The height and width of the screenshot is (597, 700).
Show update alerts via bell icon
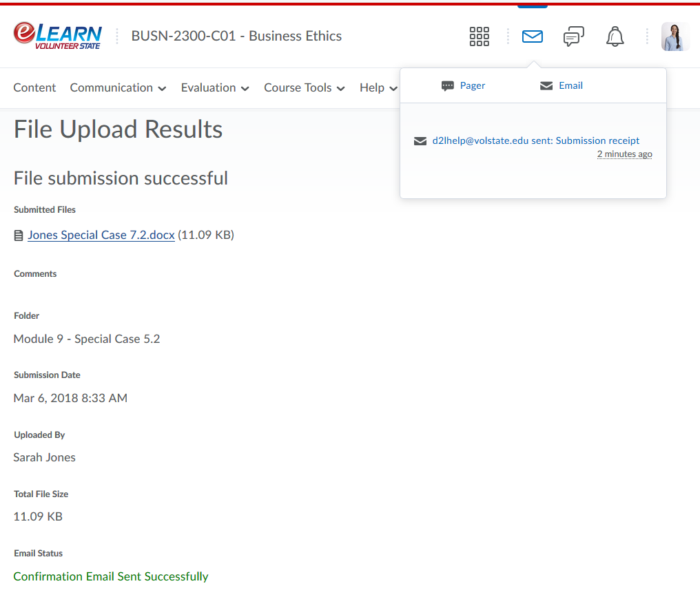click(615, 36)
